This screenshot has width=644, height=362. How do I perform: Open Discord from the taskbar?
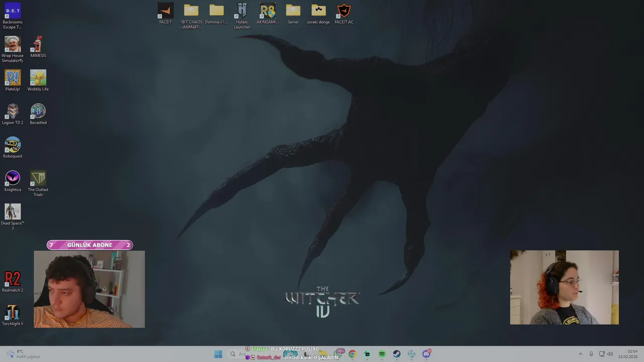[427, 354]
